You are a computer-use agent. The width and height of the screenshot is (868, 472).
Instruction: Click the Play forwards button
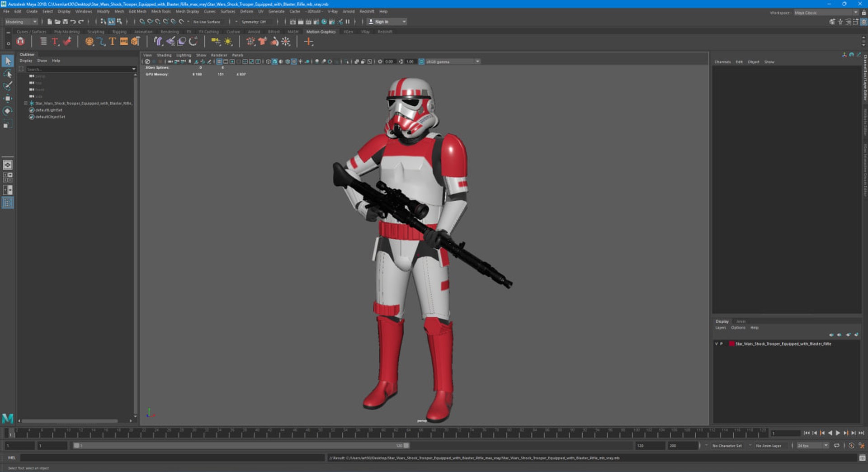[838, 433]
